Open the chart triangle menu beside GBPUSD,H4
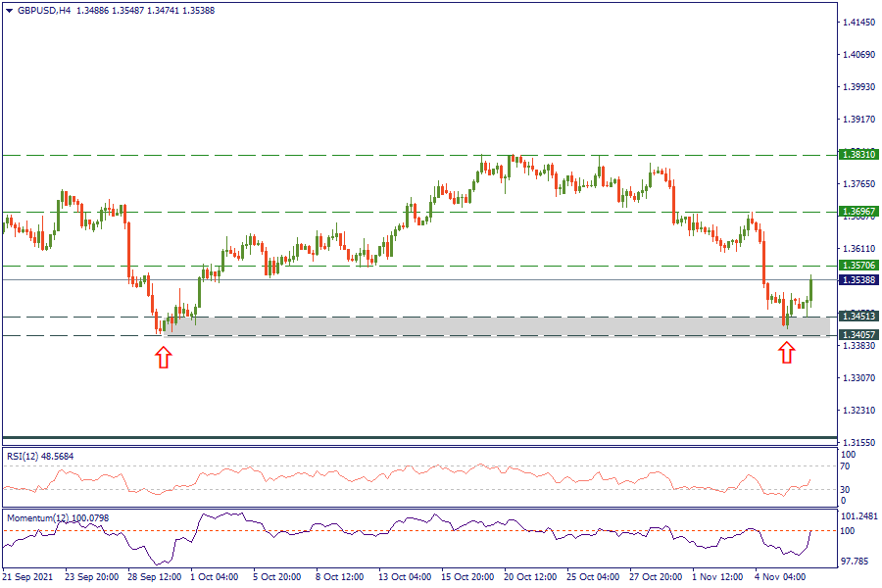The image size is (882, 588). pos(10,10)
